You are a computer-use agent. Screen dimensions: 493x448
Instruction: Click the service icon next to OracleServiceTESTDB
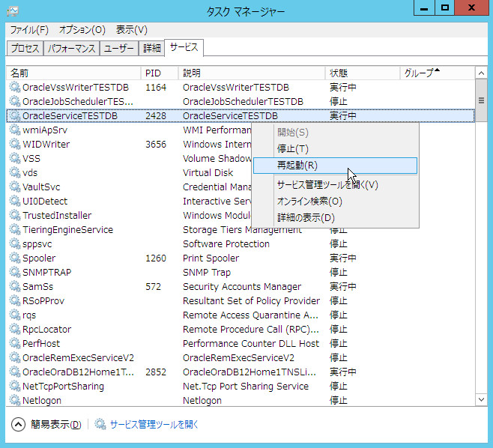pos(15,115)
